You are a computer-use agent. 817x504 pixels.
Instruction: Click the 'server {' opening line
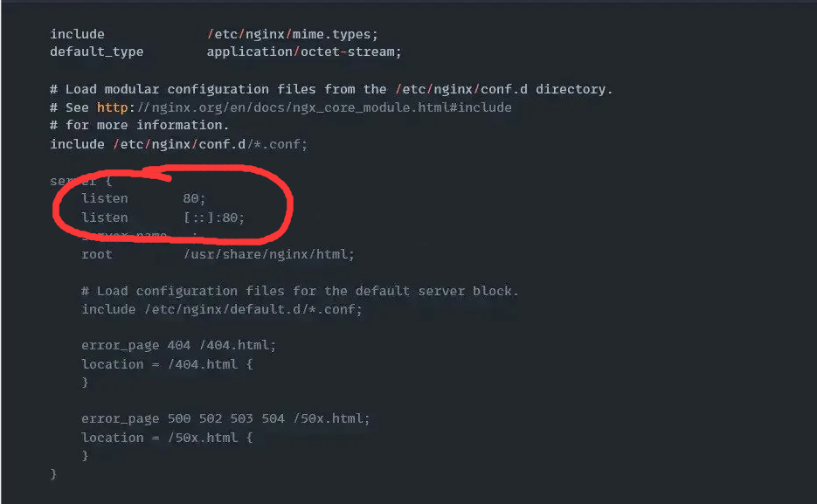tap(80, 181)
